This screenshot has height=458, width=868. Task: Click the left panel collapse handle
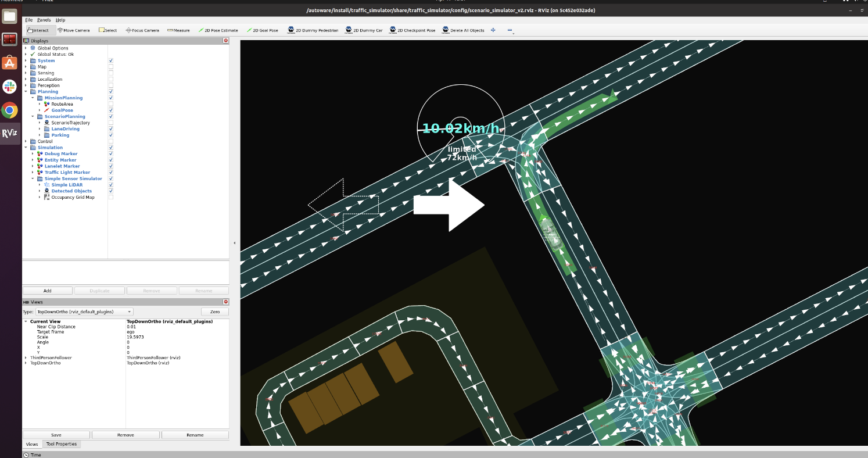click(234, 243)
